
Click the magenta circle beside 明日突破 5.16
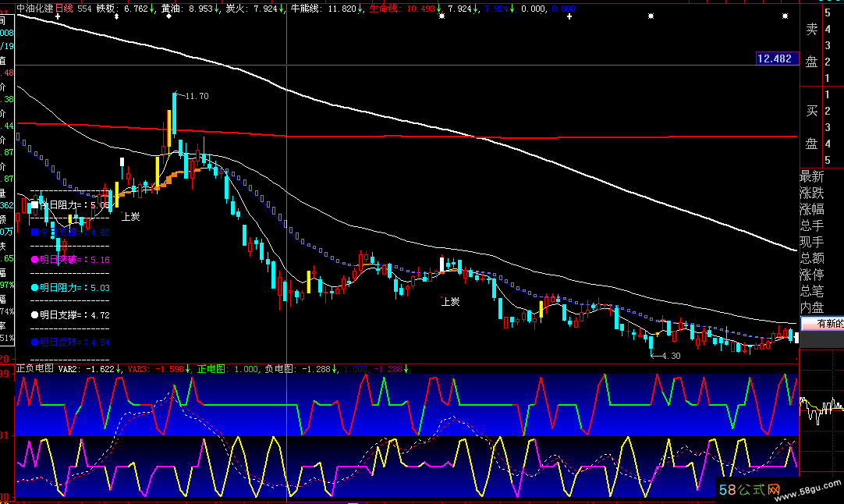[x=34, y=260]
